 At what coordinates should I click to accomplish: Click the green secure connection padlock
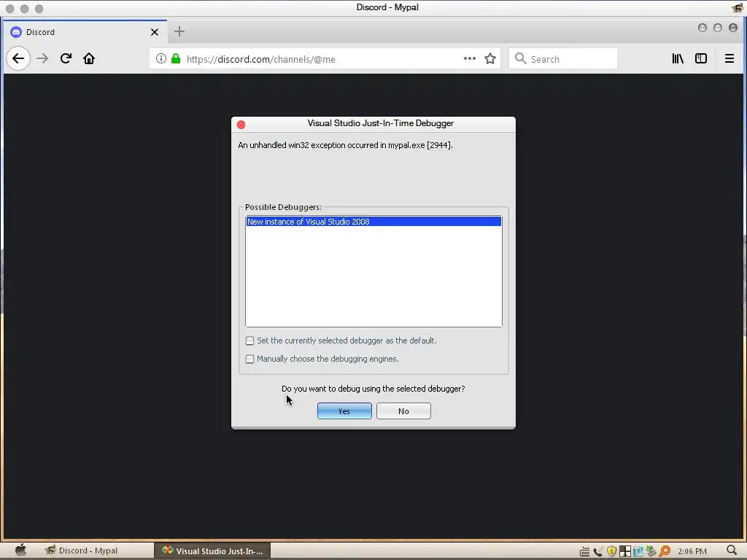pyautogui.click(x=176, y=58)
